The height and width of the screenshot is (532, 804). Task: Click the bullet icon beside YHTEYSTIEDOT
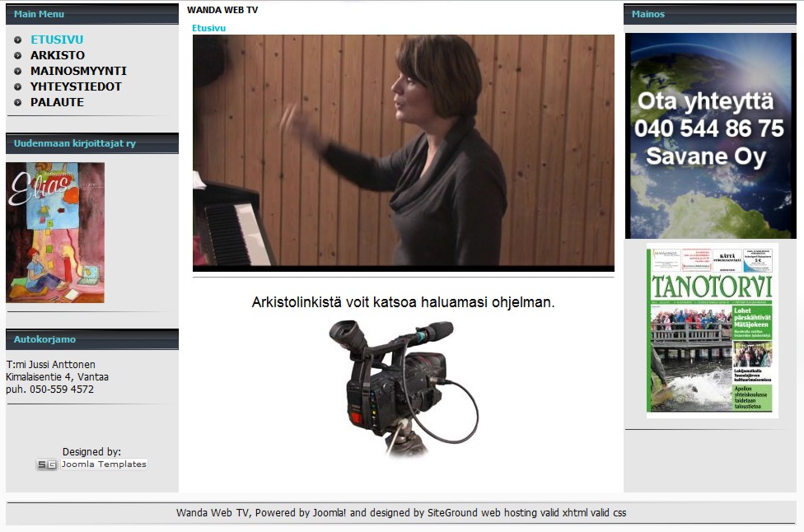tap(18, 87)
